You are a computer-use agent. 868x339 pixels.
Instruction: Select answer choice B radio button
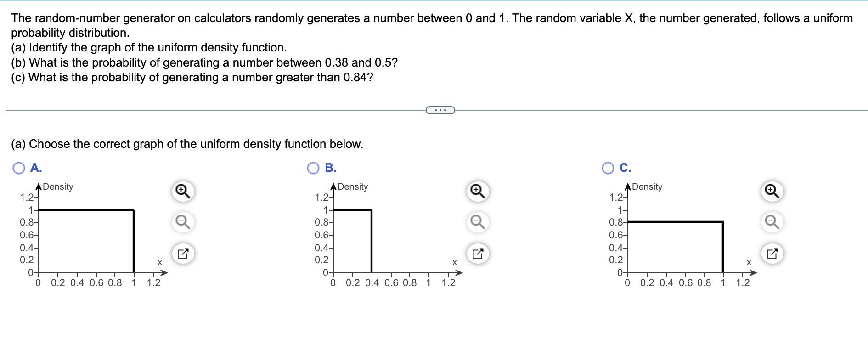pos(313,168)
